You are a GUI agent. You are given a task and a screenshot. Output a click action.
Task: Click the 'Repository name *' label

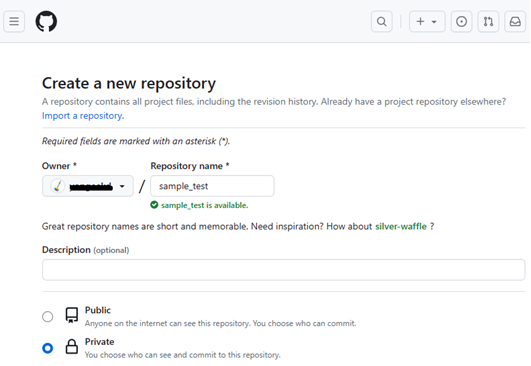(x=190, y=166)
